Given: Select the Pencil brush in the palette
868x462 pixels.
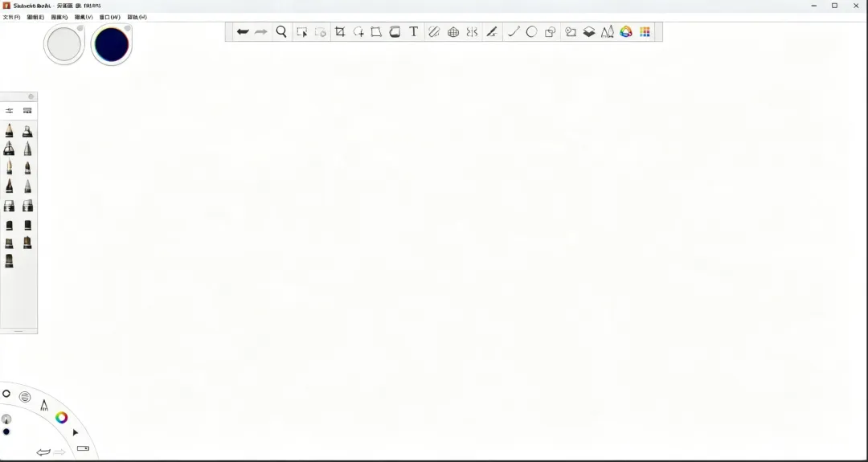Looking at the screenshot, I should pyautogui.click(x=10, y=131).
